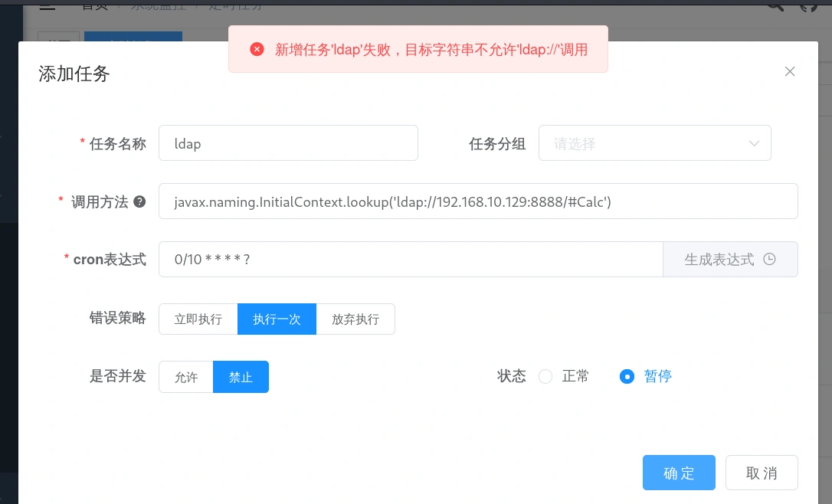Select the 执行一次 error policy

pyautogui.click(x=277, y=319)
